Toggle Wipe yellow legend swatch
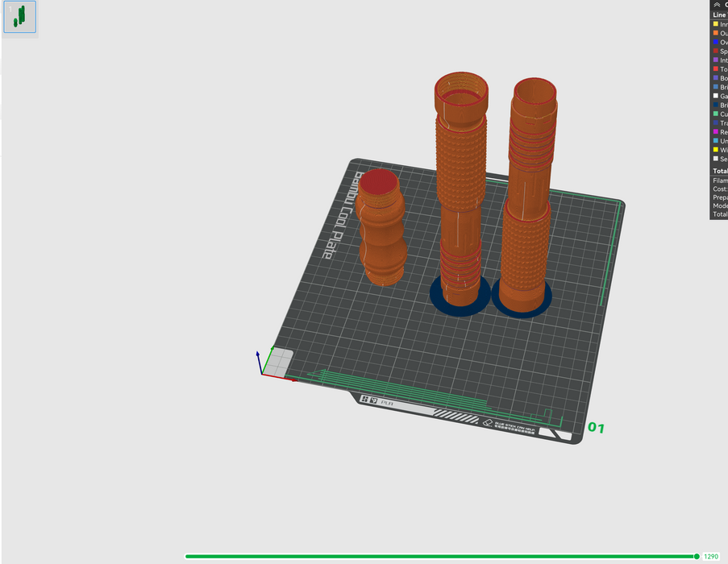 click(x=715, y=150)
